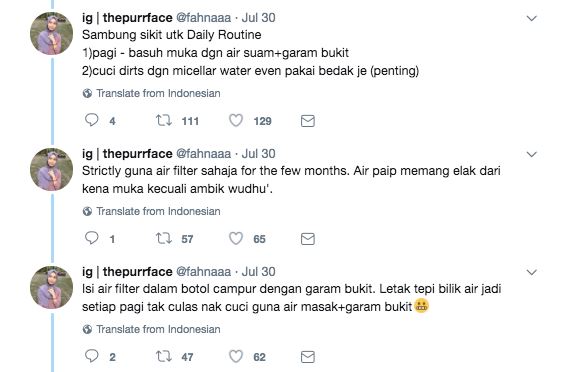Open the options chevron on the first tweet

[532, 18]
